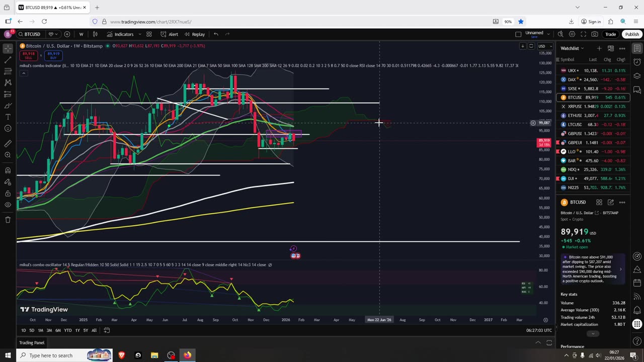Open the indicator templates grid icon
This screenshot has height=362, width=644.
point(149,34)
